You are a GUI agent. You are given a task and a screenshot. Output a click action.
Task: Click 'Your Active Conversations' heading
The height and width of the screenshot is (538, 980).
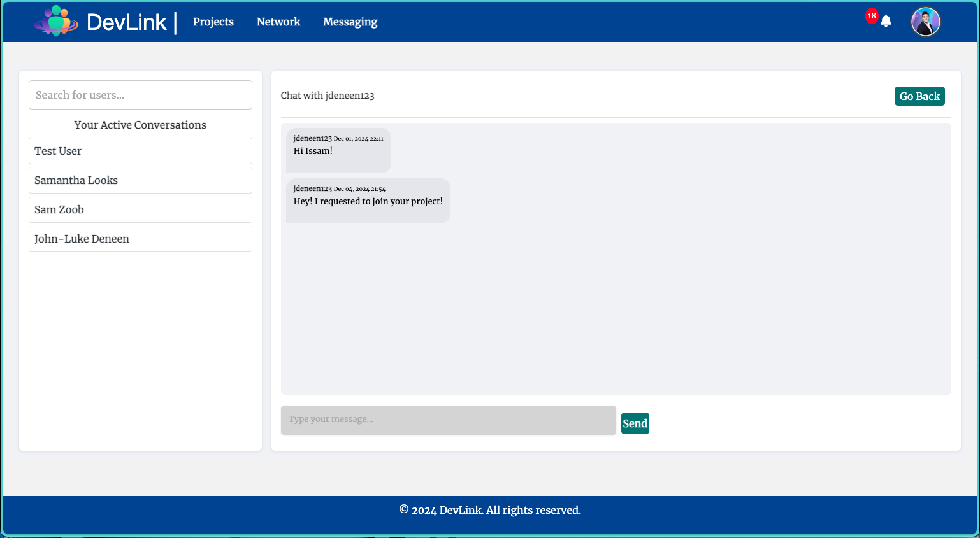point(140,125)
